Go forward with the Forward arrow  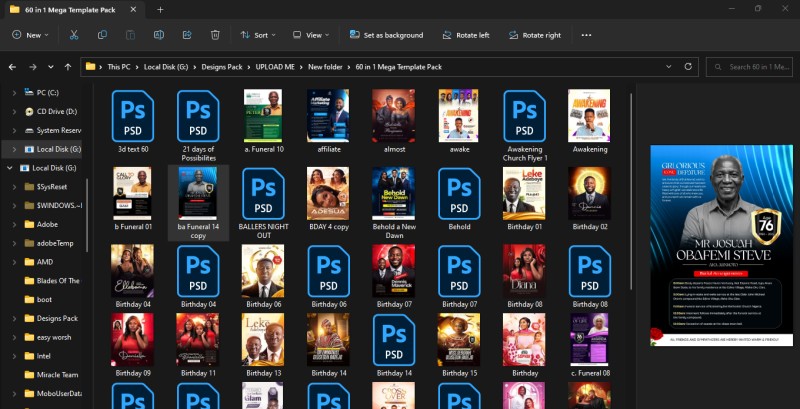33,67
